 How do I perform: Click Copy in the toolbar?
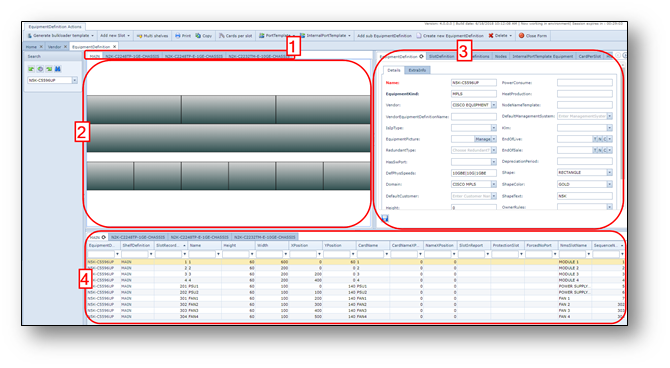(x=204, y=36)
